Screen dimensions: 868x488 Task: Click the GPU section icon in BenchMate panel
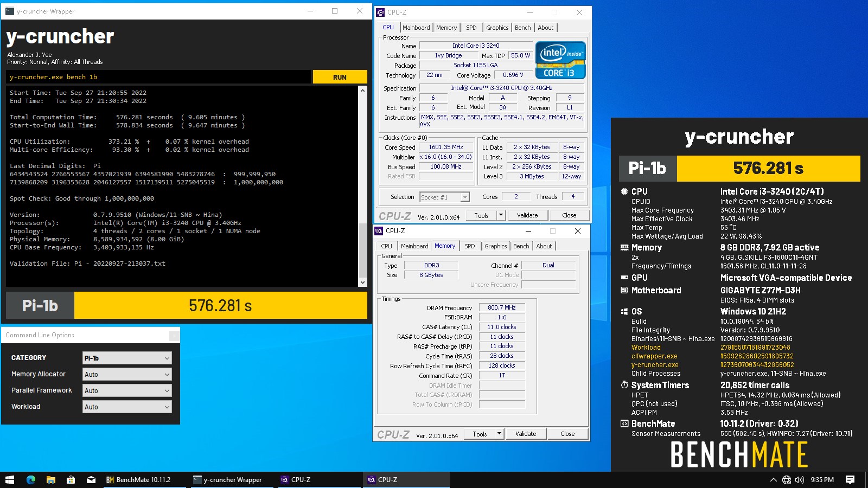(x=624, y=278)
